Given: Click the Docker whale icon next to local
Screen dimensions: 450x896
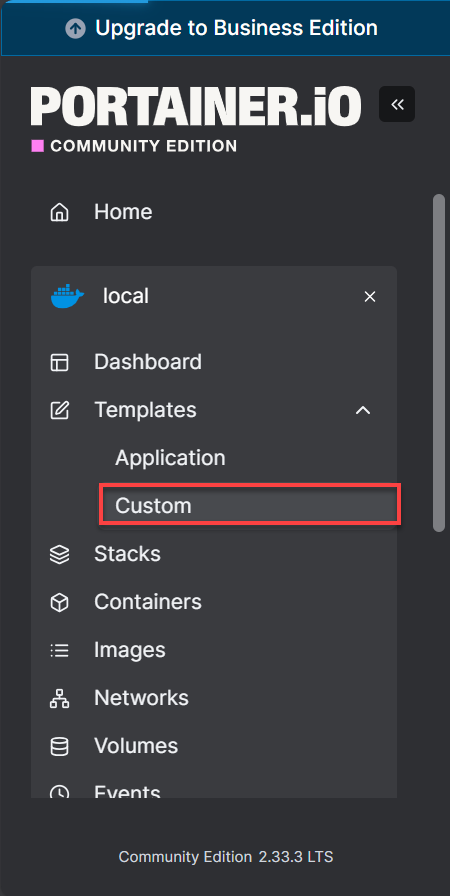Looking at the screenshot, I should [67, 296].
